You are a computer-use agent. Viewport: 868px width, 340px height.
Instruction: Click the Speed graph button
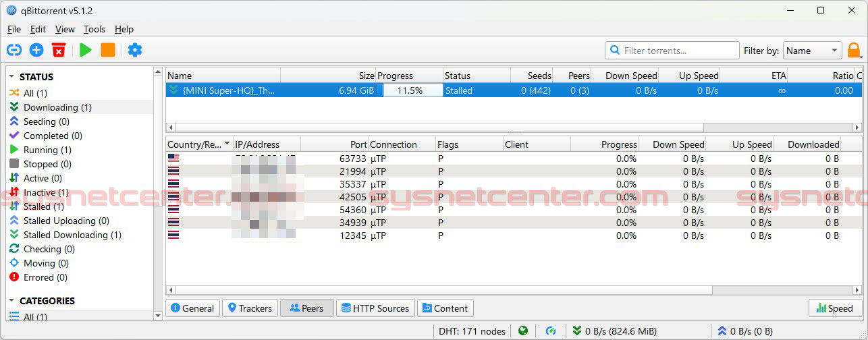pos(835,308)
